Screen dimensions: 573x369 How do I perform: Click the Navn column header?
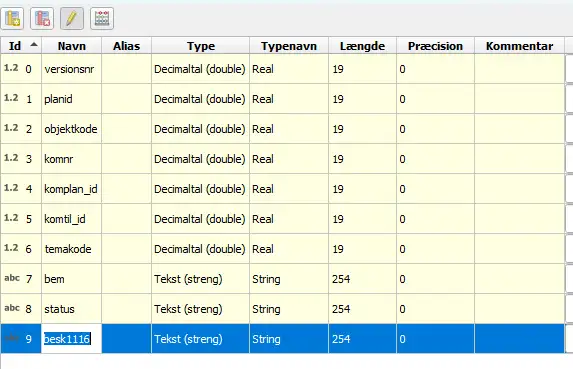tap(72, 46)
